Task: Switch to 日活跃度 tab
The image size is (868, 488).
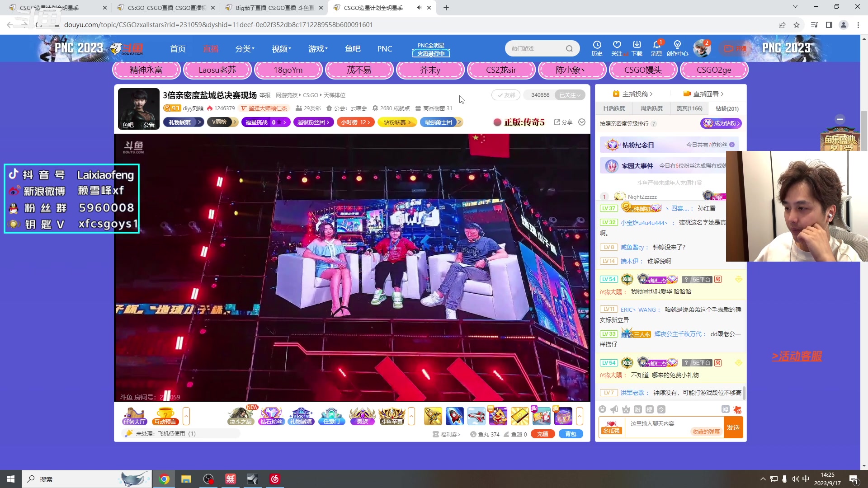Action: 613,108
